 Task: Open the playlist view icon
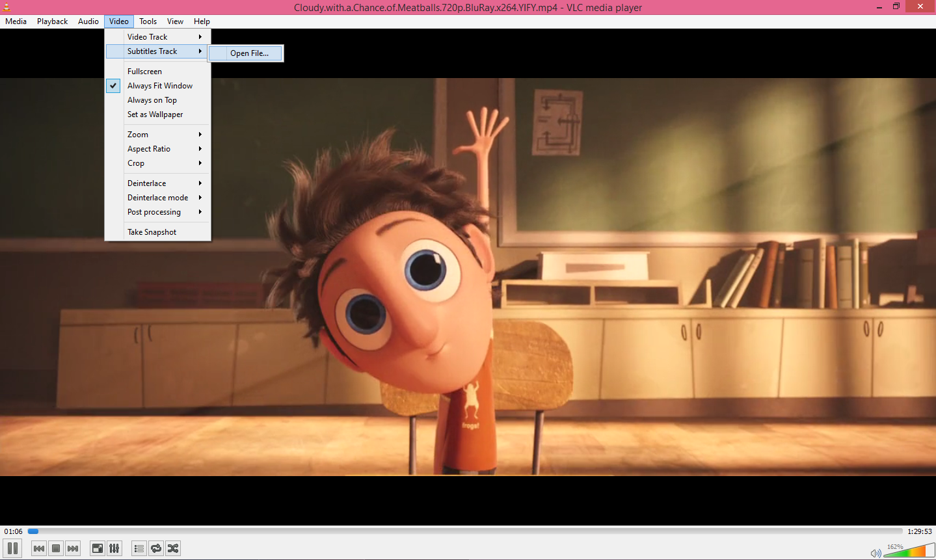[x=139, y=548]
